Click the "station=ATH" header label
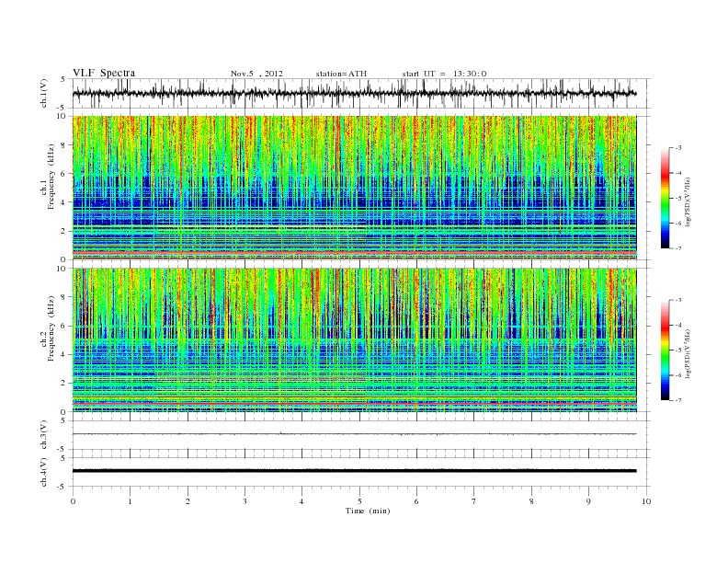 tap(341, 74)
